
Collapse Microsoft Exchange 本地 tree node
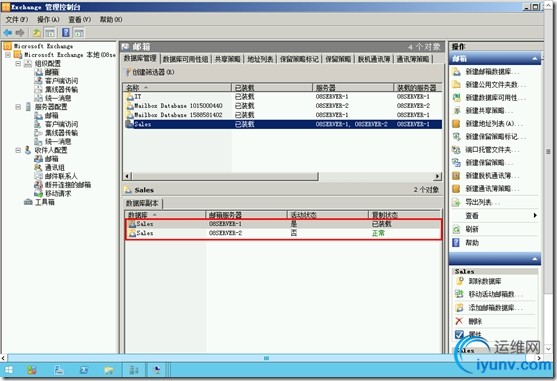point(8,55)
